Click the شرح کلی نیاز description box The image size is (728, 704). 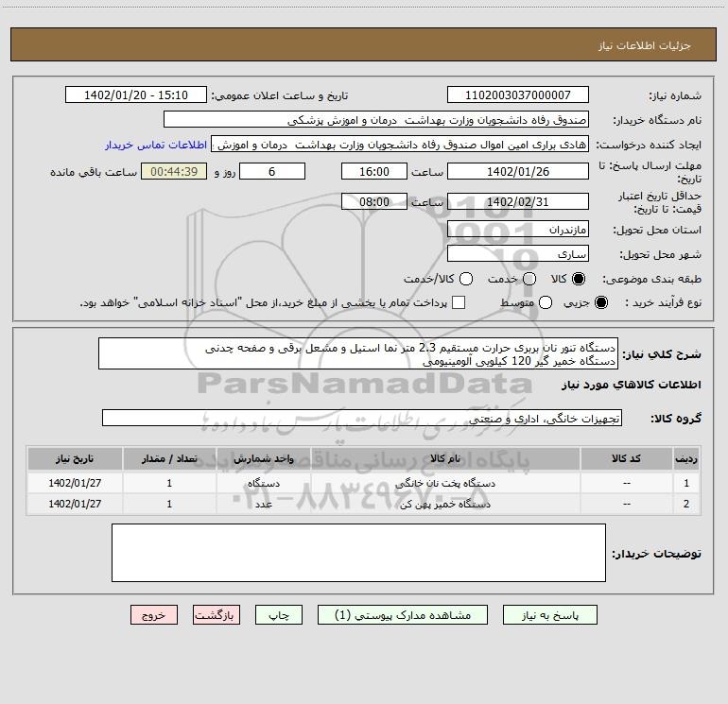point(358,353)
